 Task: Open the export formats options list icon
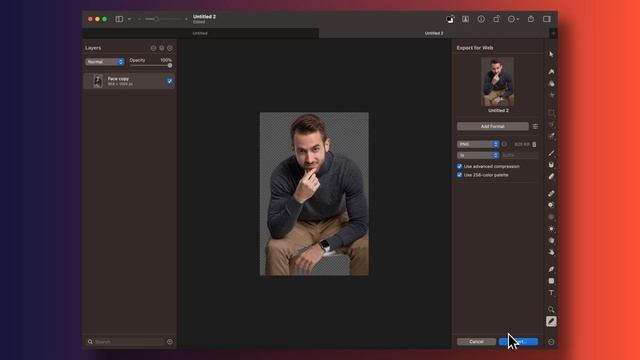tap(535, 127)
